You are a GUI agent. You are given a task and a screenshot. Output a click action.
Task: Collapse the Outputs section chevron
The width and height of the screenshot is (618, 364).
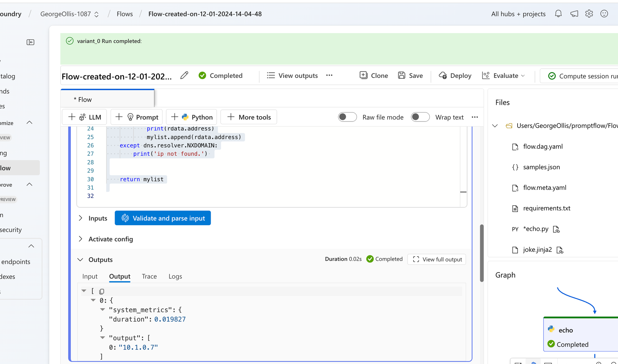pos(80,260)
